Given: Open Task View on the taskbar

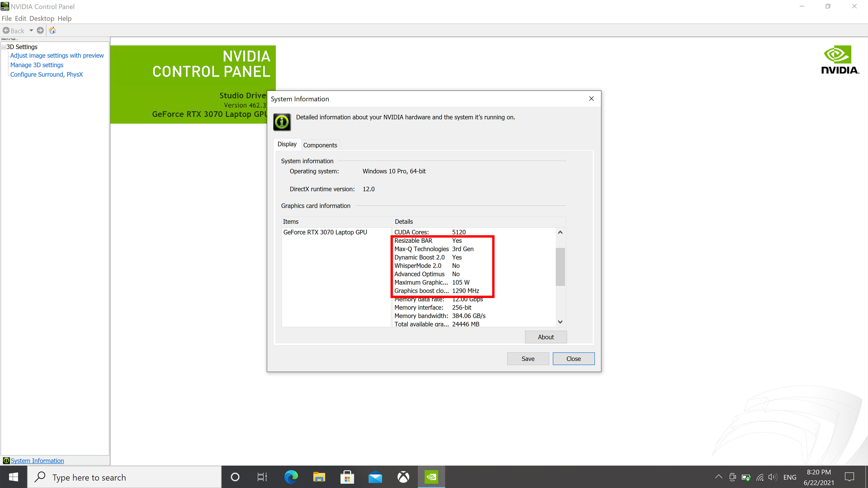Looking at the screenshot, I should pos(262,477).
